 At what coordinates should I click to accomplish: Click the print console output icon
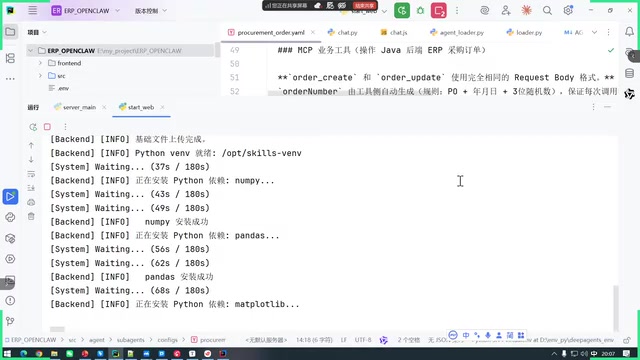[31, 202]
